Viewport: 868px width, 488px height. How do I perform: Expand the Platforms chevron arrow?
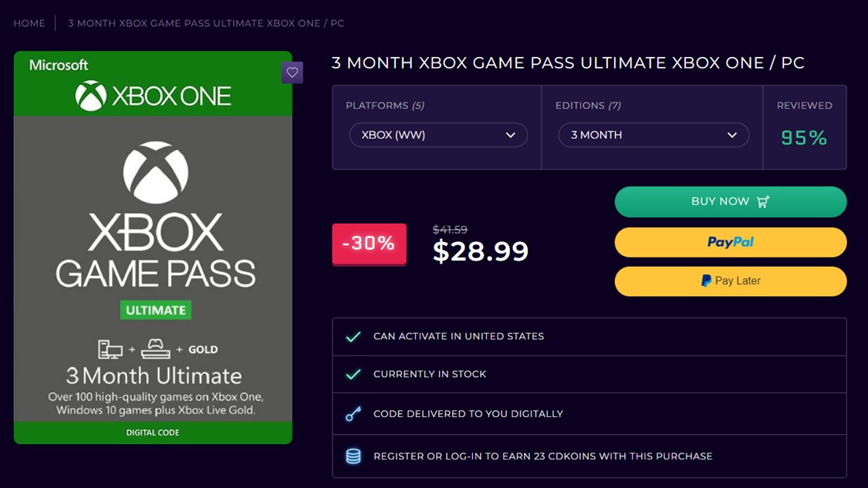point(510,135)
